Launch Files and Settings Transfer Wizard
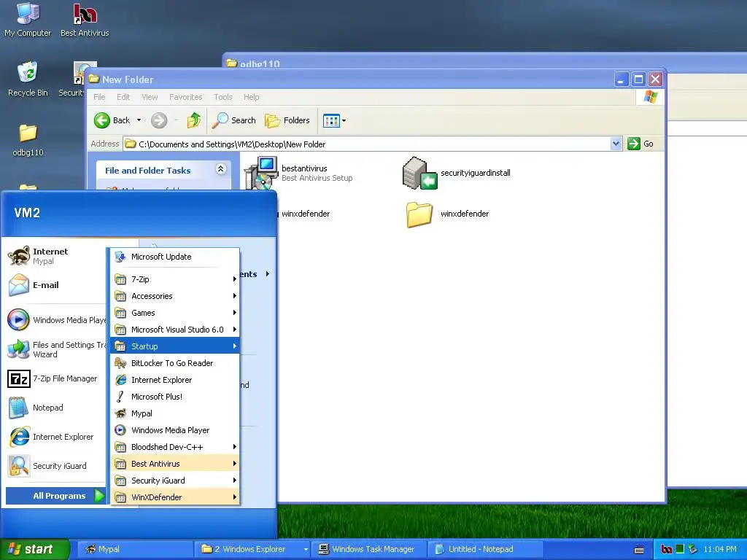The height and width of the screenshot is (560, 747). tap(56, 349)
